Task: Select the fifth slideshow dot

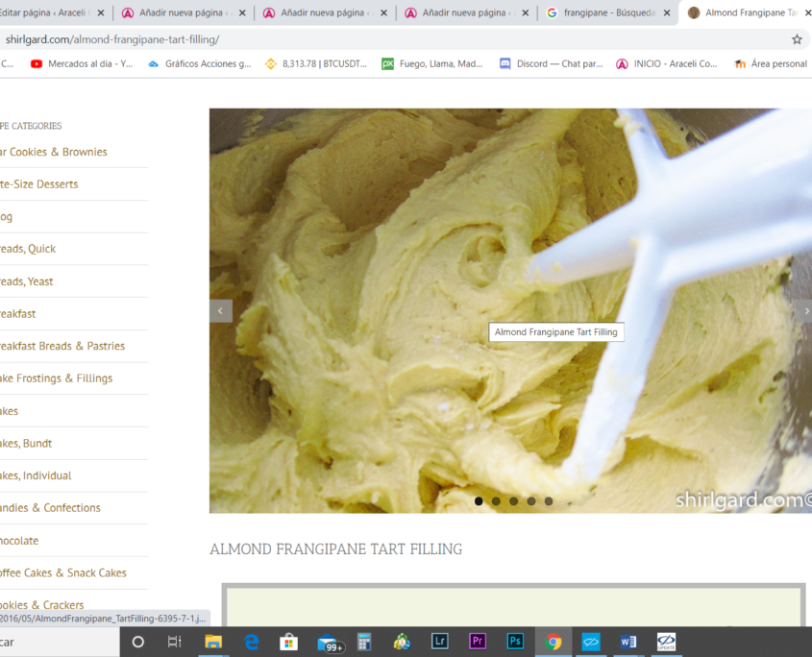Action: point(549,501)
